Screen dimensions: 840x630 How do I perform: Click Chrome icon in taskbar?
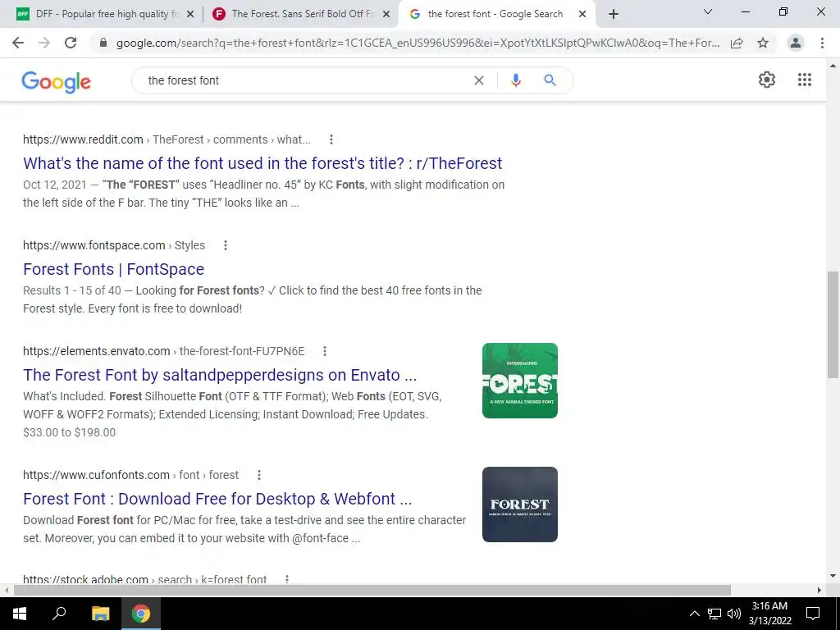pos(141,614)
